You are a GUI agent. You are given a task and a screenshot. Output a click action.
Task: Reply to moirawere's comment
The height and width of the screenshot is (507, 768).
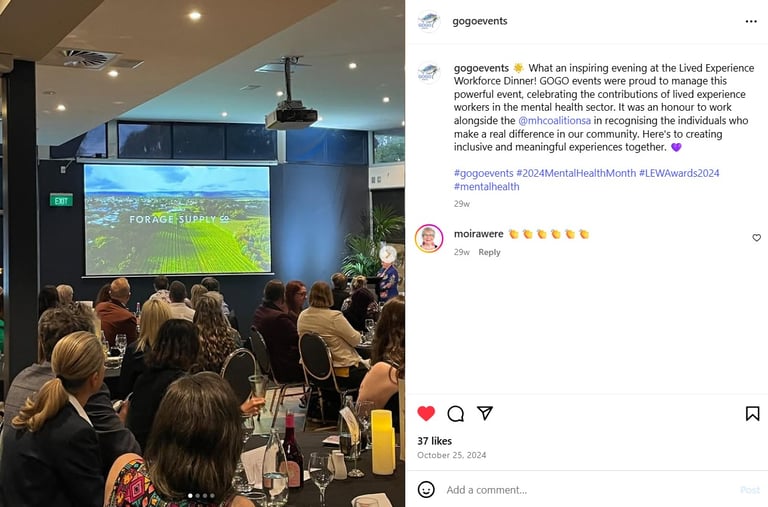click(489, 252)
